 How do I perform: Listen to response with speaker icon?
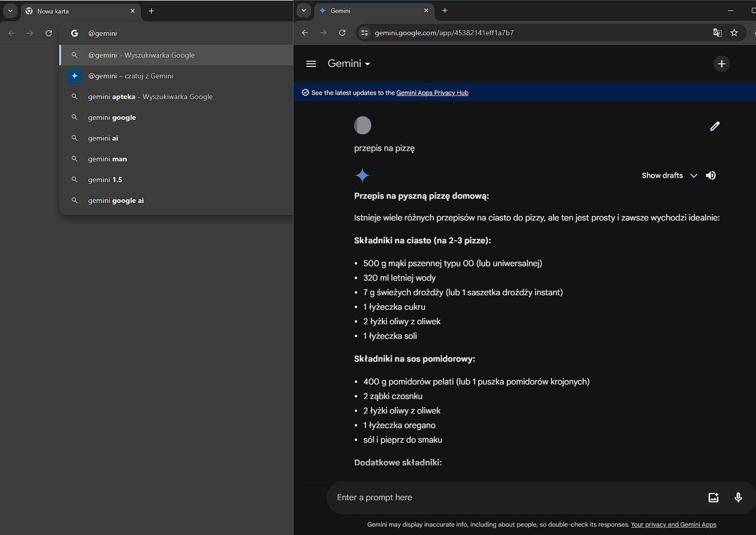(x=711, y=175)
